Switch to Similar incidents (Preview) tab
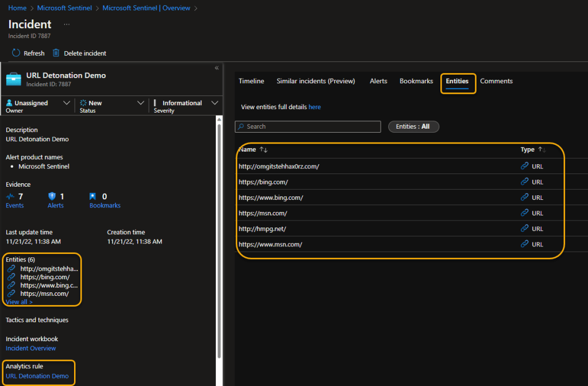Viewport: 588px width, 386px height. click(x=316, y=81)
